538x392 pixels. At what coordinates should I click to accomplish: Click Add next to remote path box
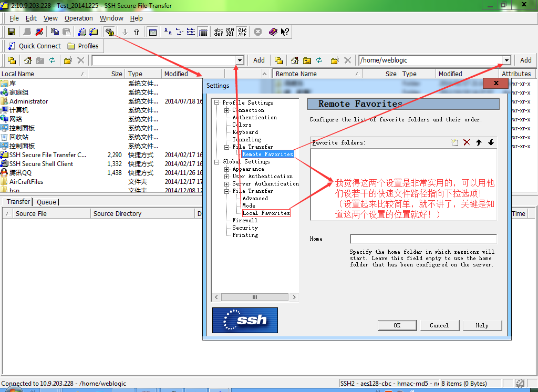click(525, 60)
